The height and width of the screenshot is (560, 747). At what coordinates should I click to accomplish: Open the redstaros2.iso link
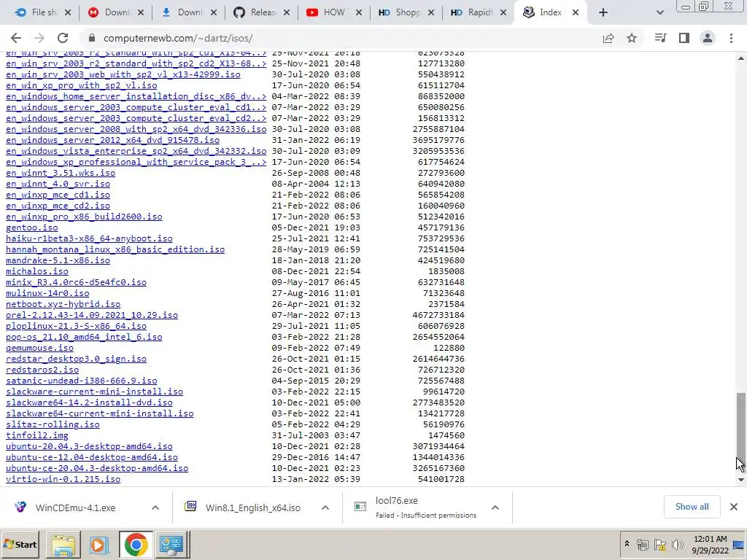tap(42, 370)
